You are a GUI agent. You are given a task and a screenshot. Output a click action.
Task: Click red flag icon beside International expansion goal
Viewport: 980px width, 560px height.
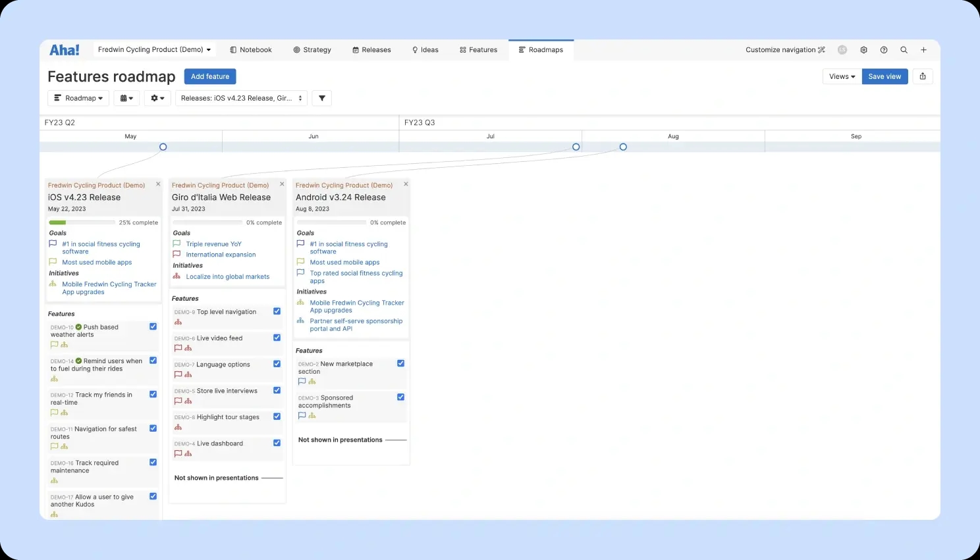coord(177,254)
